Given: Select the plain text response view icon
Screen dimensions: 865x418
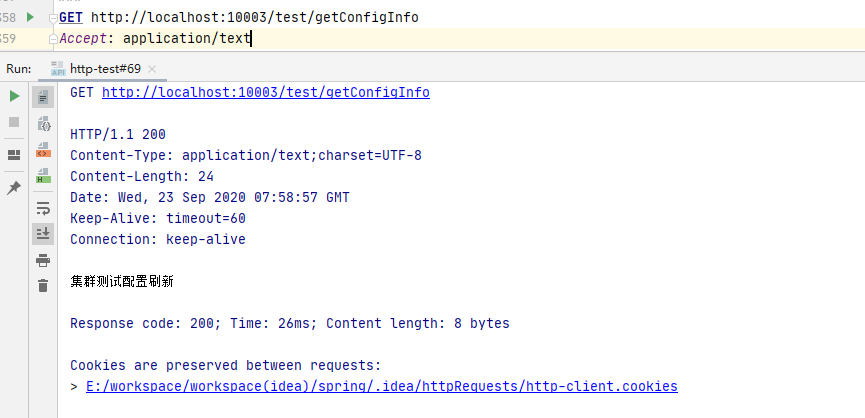Looking at the screenshot, I should [x=43, y=97].
